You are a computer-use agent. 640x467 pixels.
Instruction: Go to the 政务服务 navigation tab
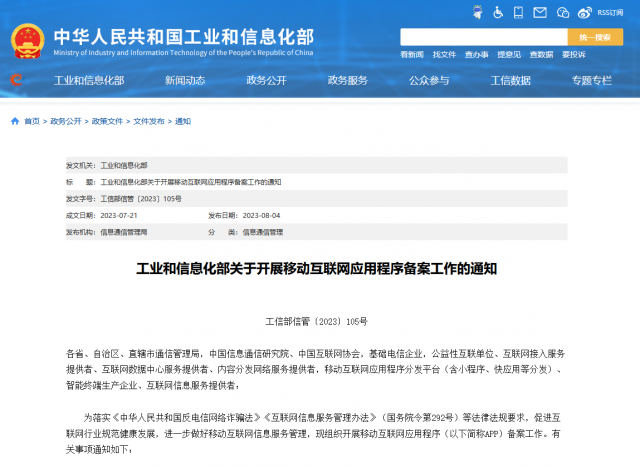348,80
